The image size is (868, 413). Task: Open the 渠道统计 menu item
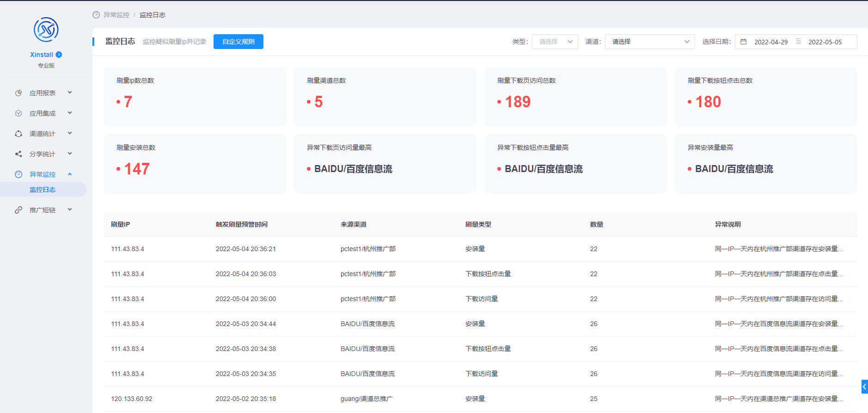(x=43, y=134)
